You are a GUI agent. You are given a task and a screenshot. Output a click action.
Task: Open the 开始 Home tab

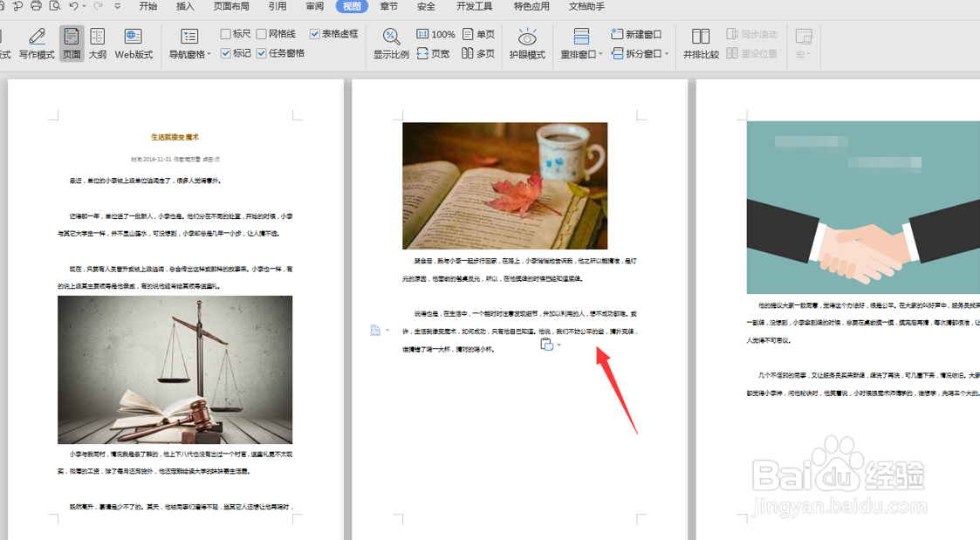click(x=148, y=6)
